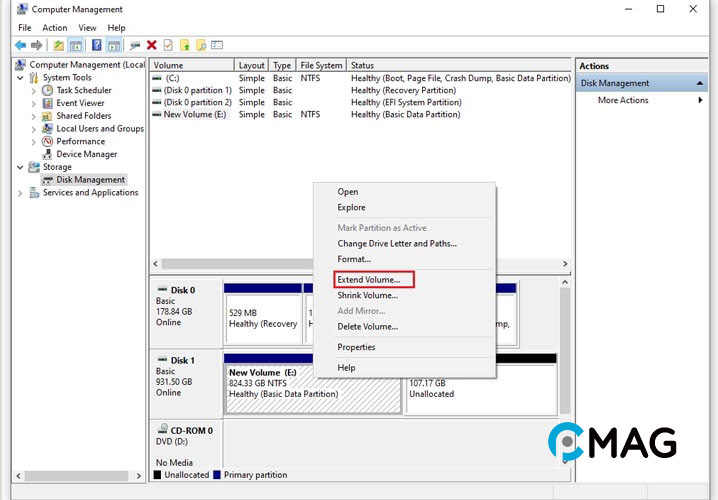Select Disk Management in the tree
The image size is (718, 500).
click(90, 180)
